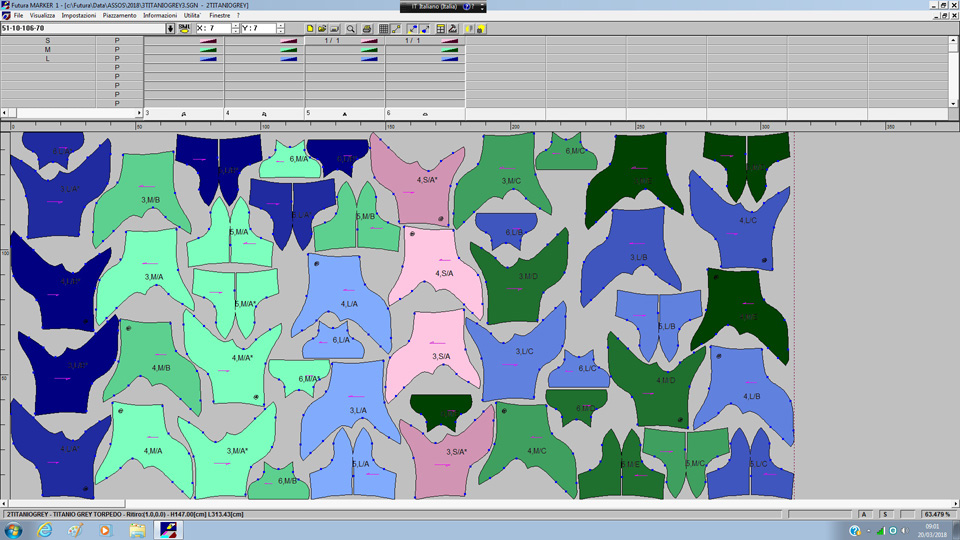The image size is (960, 540).
Task: Expand the 51-10-106-70 model dropdown
Action: 170,28
